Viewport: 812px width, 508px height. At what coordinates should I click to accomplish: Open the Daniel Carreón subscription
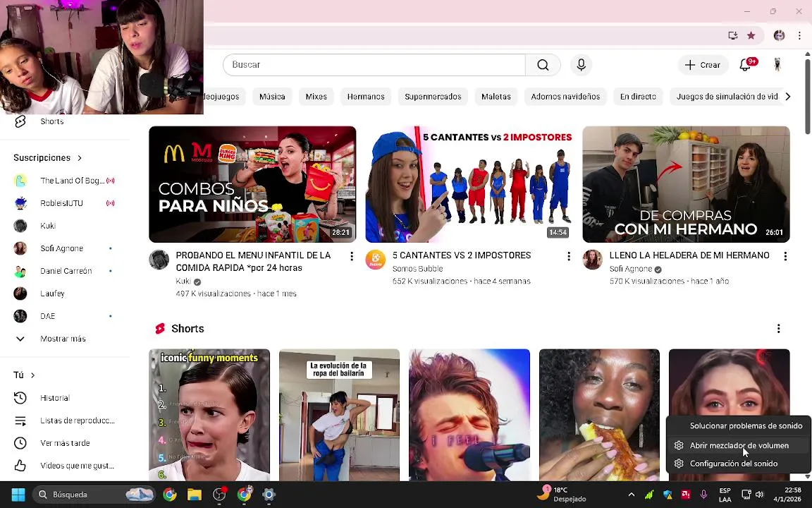coord(65,271)
